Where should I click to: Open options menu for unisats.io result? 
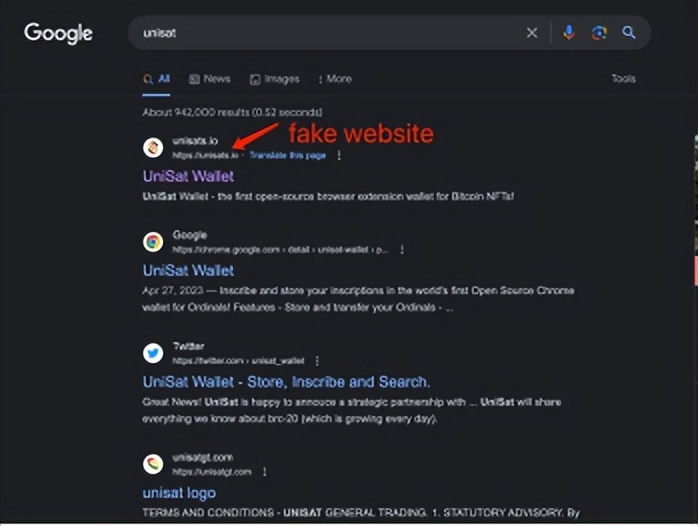(339, 156)
